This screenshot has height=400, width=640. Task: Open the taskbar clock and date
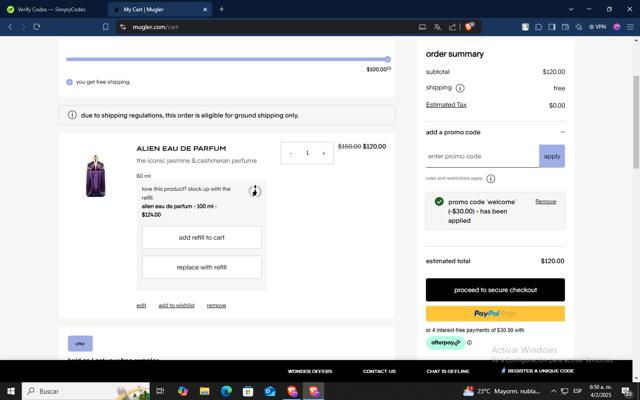point(601,391)
